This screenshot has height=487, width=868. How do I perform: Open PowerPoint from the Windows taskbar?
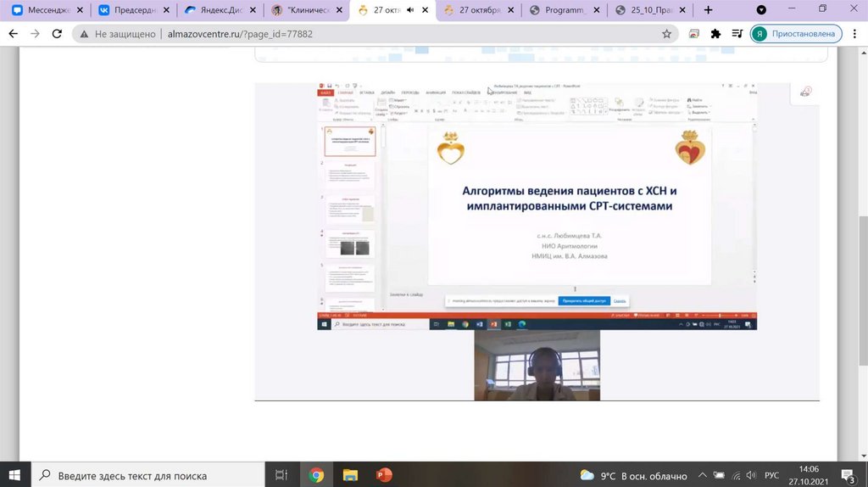[382, 476]
